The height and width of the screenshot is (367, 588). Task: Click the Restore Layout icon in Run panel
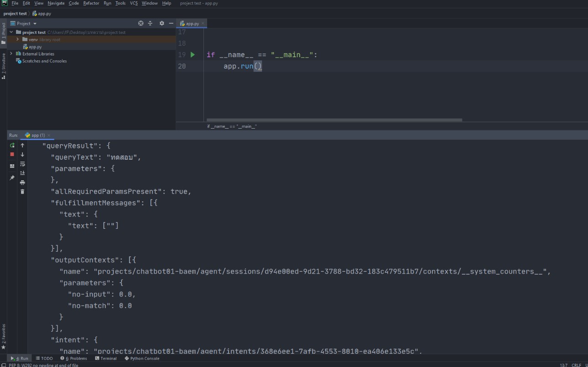tap(12, 166)
